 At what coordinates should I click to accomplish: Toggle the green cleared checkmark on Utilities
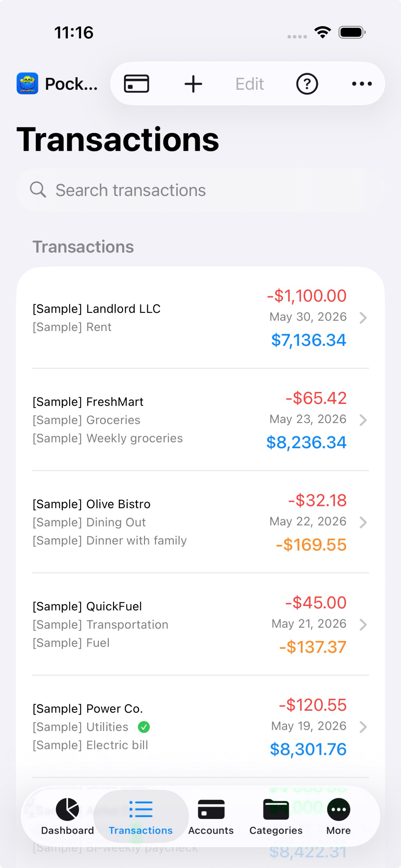(x=144, y=727)
